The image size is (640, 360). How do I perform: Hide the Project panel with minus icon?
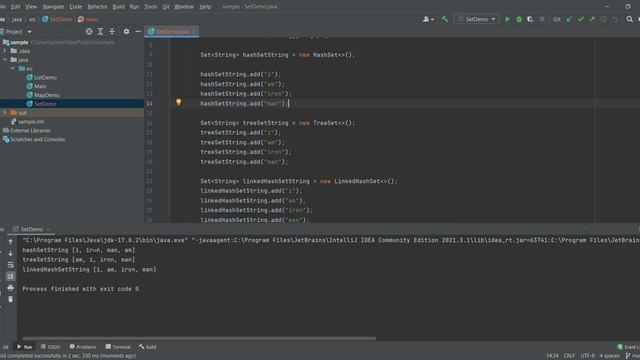click(x=138, y=31)
